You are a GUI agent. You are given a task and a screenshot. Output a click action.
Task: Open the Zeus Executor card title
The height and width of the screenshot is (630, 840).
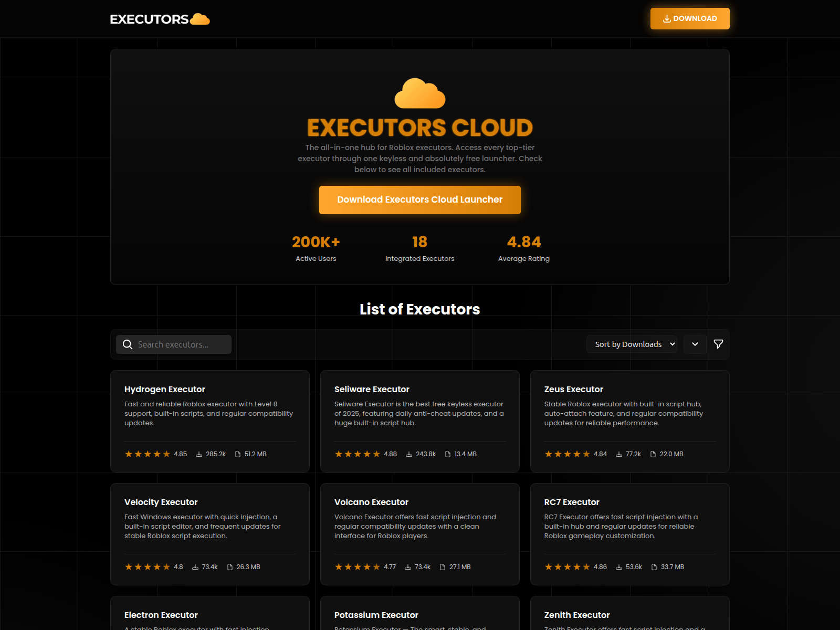coord(574,390)
